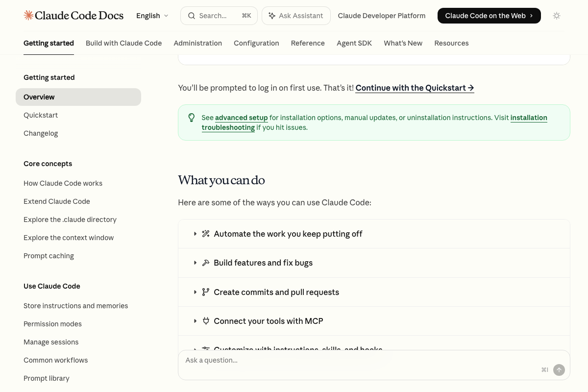Open the Build with Claude Code tab
Viewport: 588px width, 392px height.
pyautogui.click(x=123, y=43)
